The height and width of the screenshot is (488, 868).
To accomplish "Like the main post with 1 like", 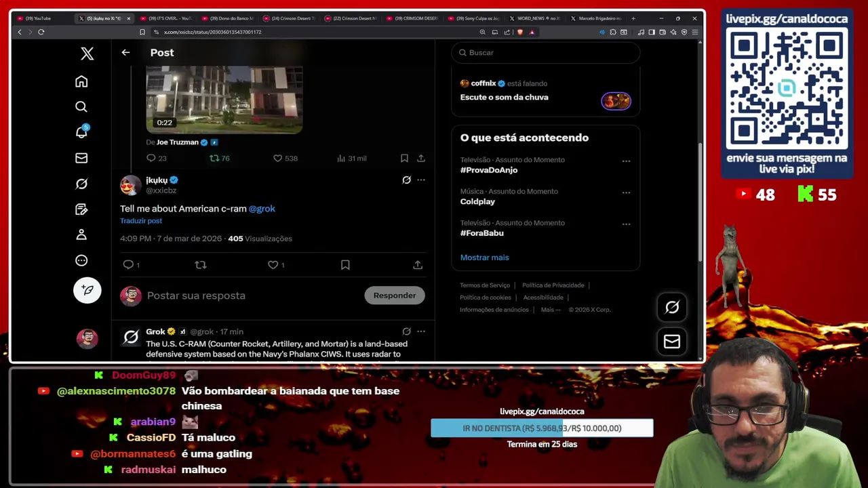I will click(275, 265).
